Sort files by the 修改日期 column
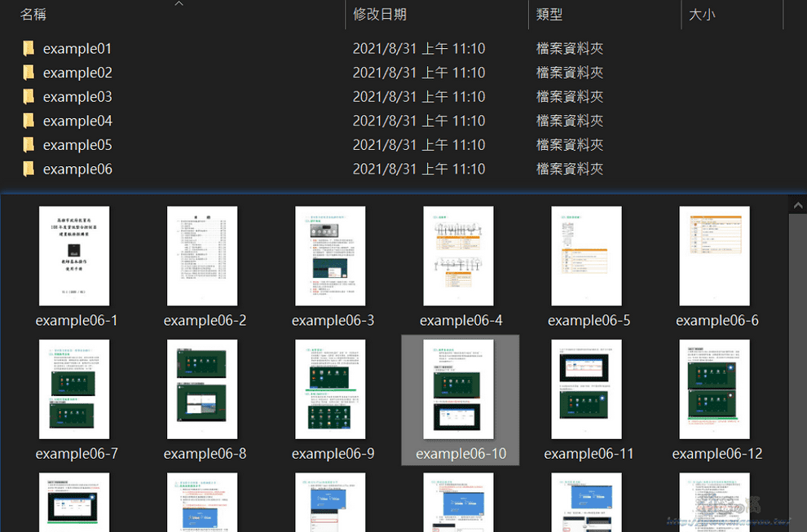Screen dimensions: 807x532 pos(380,14)
